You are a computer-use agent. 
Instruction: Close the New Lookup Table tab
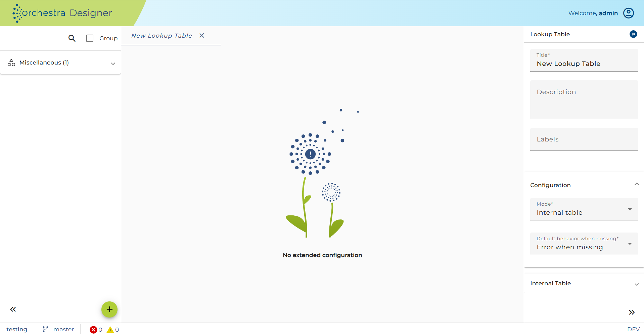point(202,36)
